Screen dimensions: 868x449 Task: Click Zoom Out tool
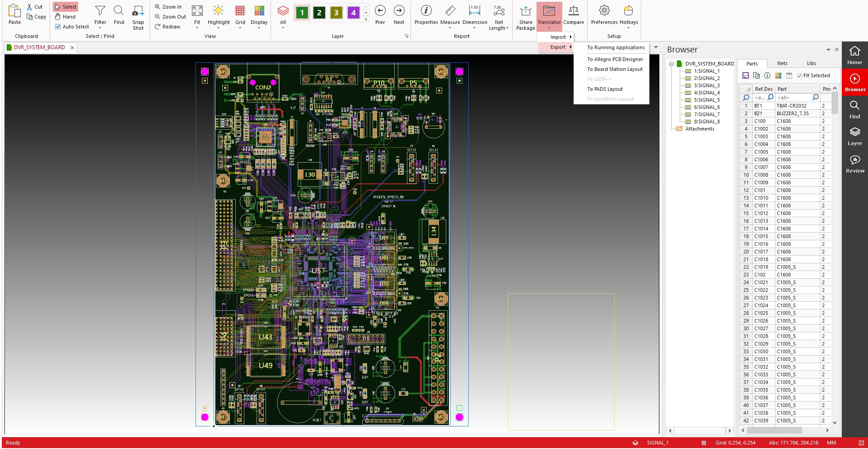[x=170, y=17]
